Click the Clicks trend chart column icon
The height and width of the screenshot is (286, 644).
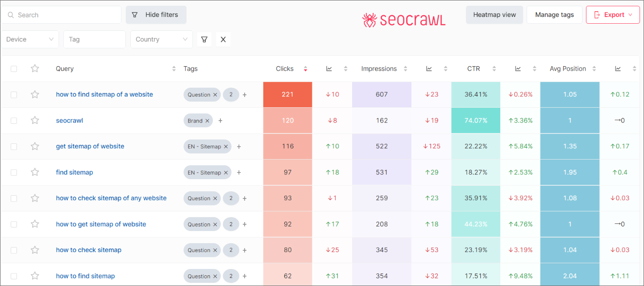click(x=329, y=69)
